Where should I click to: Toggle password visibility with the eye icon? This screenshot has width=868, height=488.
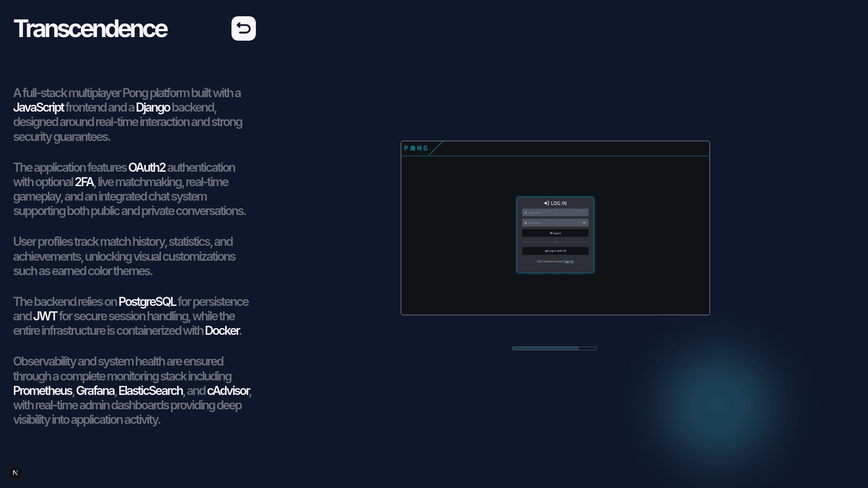[584, 223]
